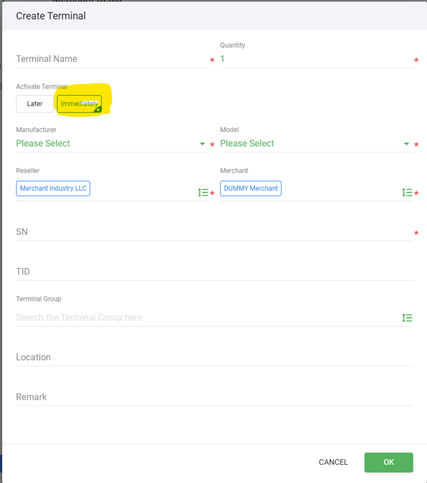The width and height of the screenshot is (427, 483).
Task: Select Immediately activation option
Action: point(79,104)
